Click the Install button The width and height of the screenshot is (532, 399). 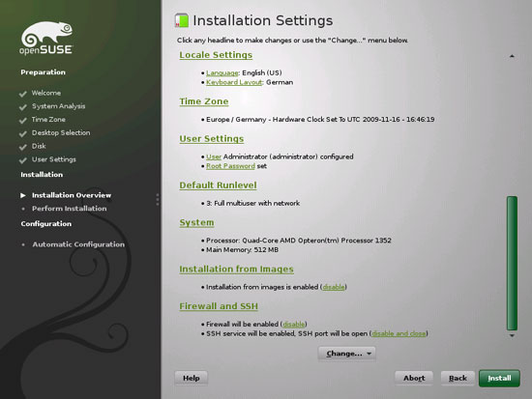point(499,378)
